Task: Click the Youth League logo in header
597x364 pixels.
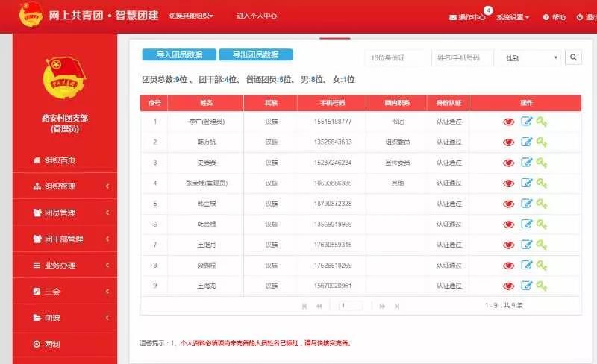Action: (x=31, y=15)
